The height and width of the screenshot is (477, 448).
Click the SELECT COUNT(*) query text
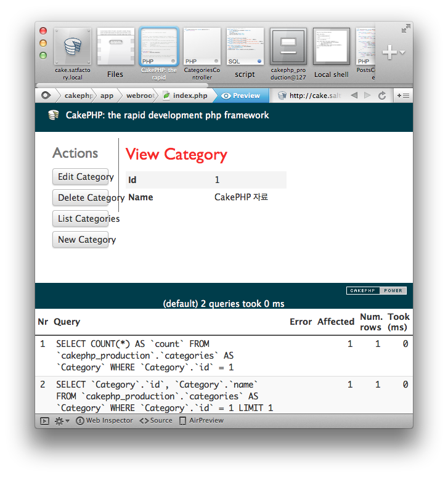[145, 356]
